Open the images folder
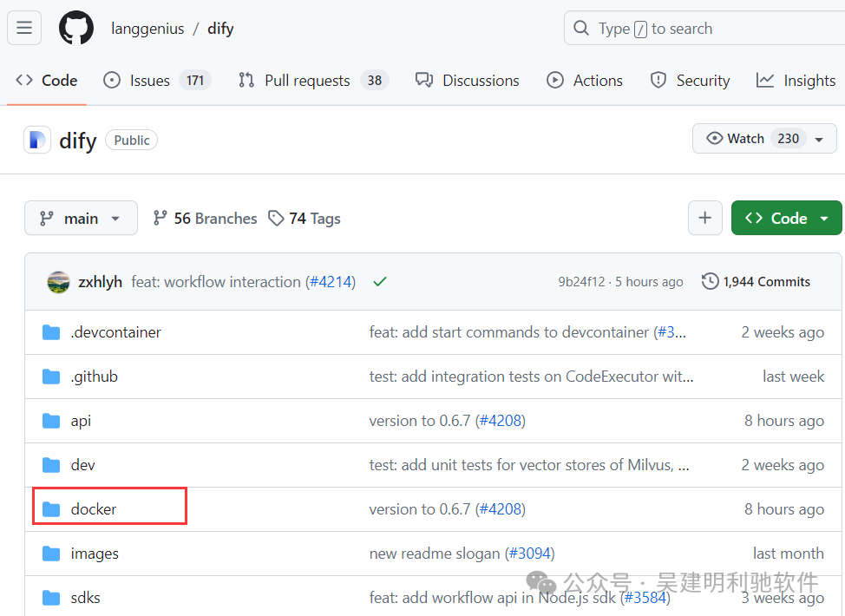Image resolution: width=845 pixels, height=616 pixels. [95, 554]
